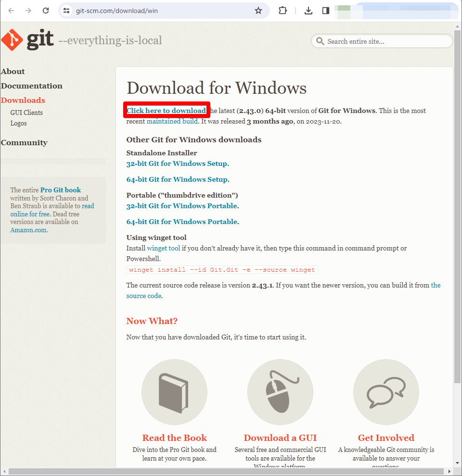Click the vertical scrollbar thumb

(458, 206)
